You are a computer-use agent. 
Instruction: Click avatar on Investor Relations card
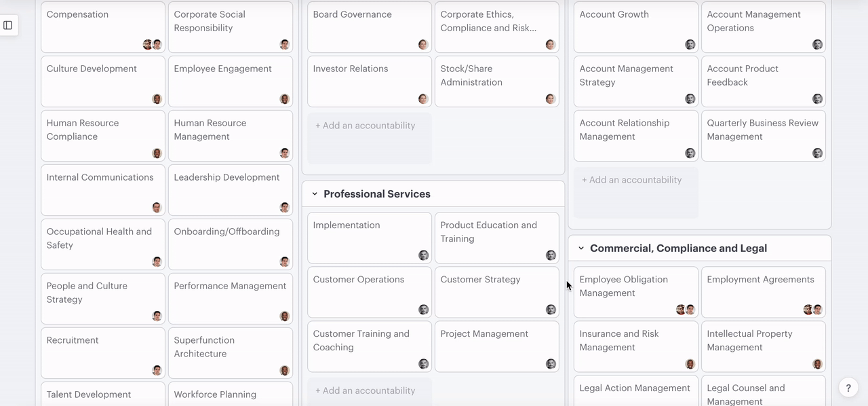423,99
